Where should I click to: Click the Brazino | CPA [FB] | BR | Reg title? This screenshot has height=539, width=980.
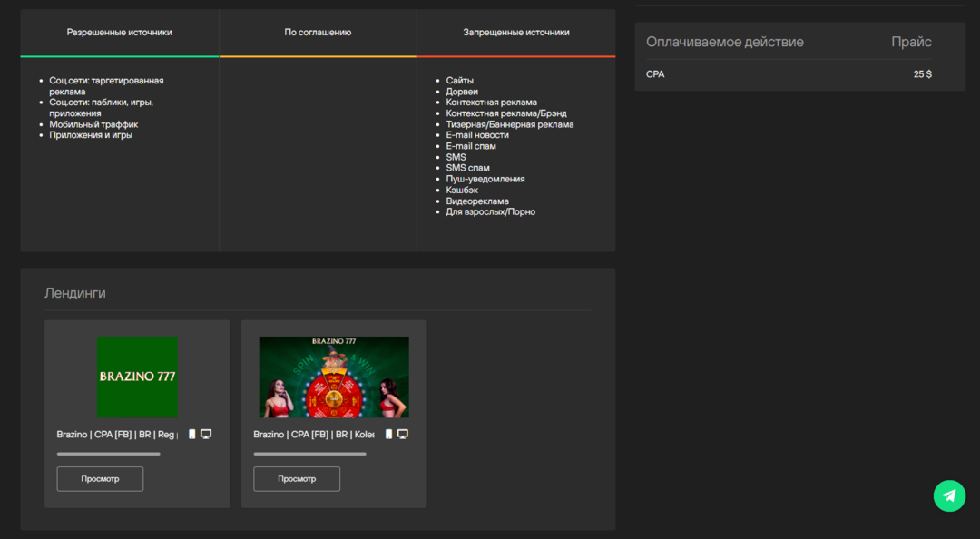pos(117,435)
